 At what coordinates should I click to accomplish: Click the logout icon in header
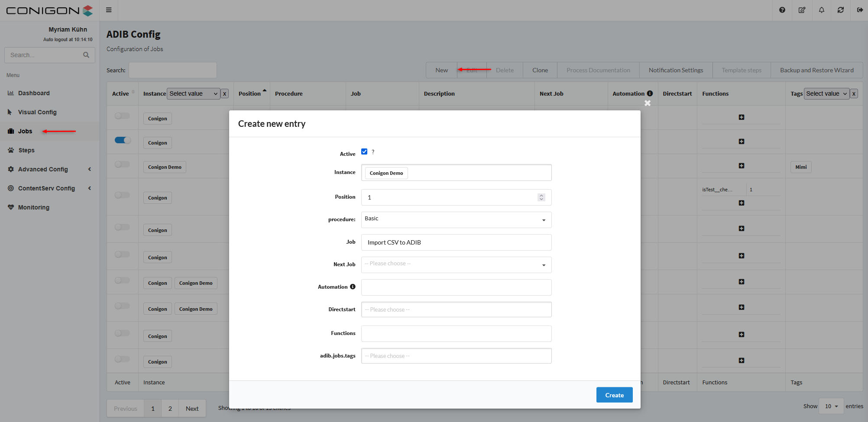860,10
